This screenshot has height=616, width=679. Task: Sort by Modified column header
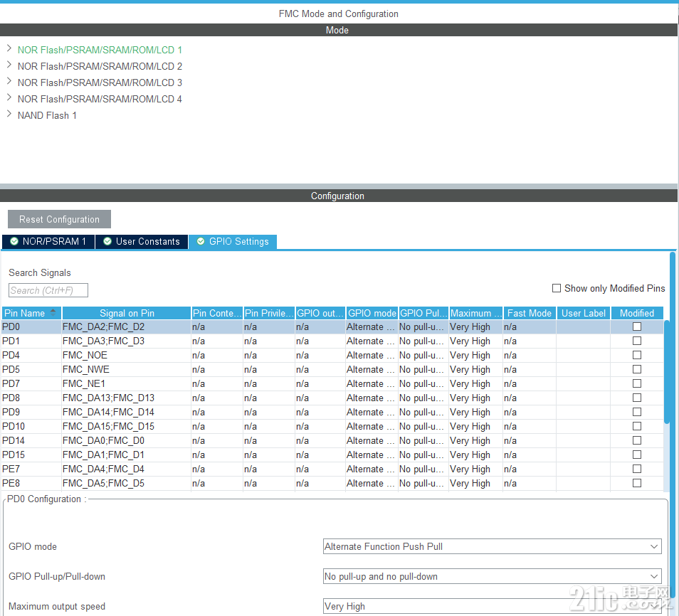pos(636,313)
